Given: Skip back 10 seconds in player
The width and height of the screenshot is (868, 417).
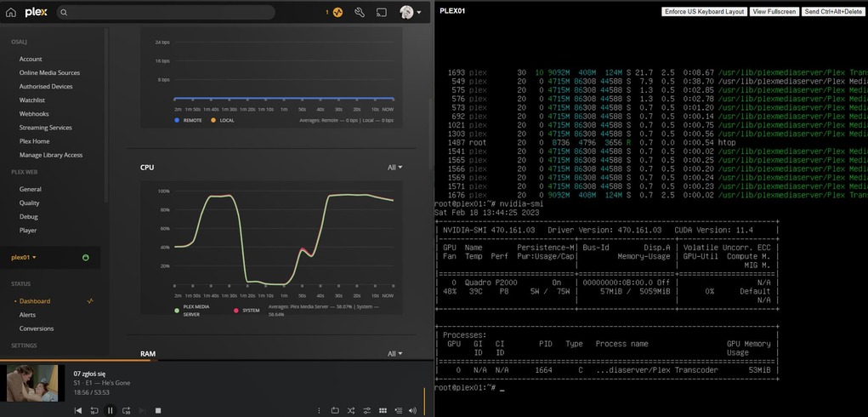Looking at the screenshot, I should pos(94,410).
